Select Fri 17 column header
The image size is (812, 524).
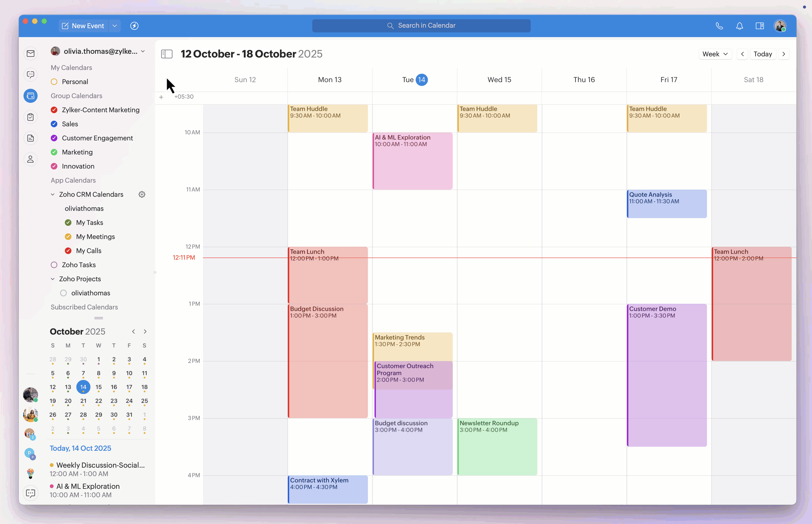coord(669,80)
